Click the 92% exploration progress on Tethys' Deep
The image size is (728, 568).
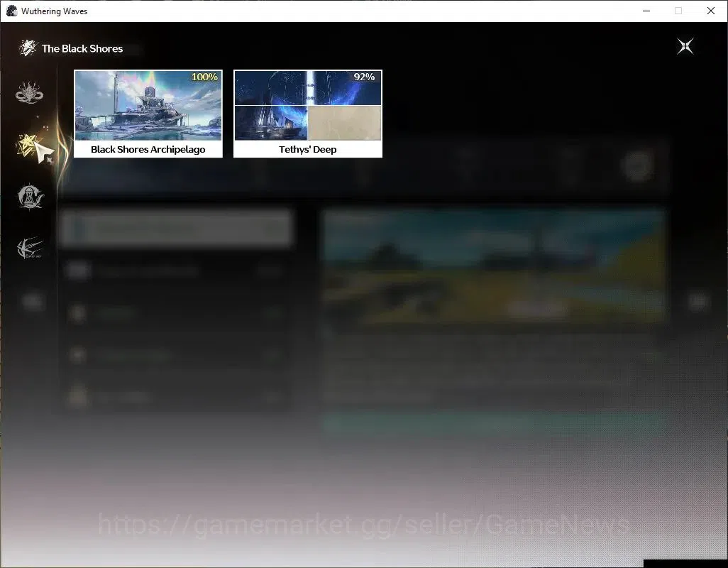tap(364, 77)
